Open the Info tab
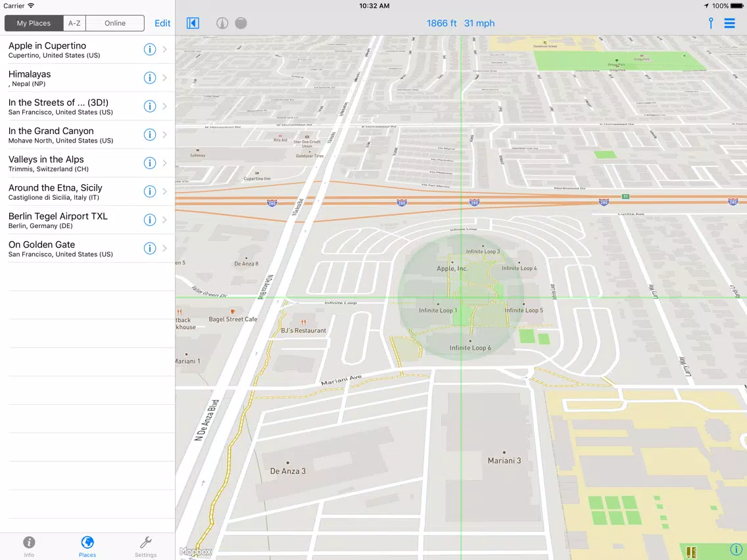The height and width of the screenshot is (560, 747). [29, 546]
